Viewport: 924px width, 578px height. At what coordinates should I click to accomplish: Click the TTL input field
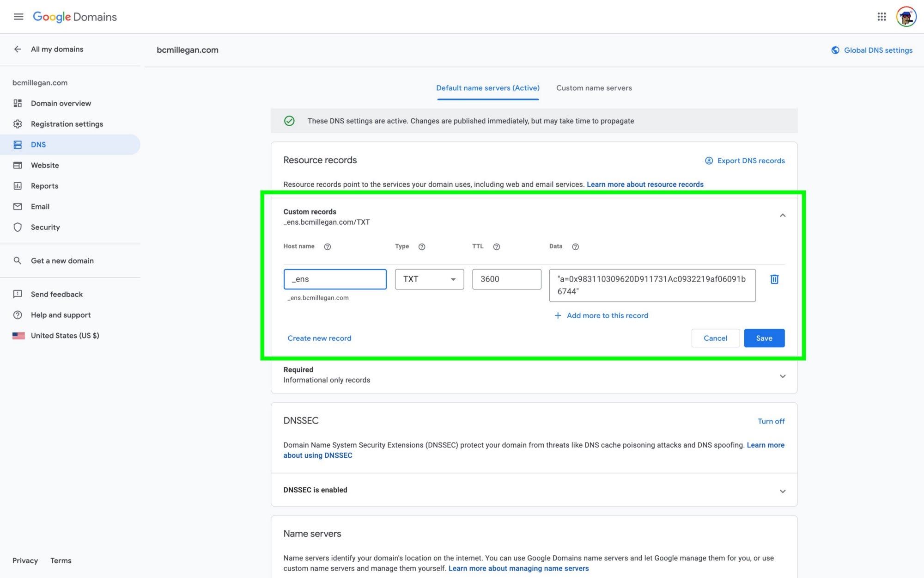click(x=506, y=279)
